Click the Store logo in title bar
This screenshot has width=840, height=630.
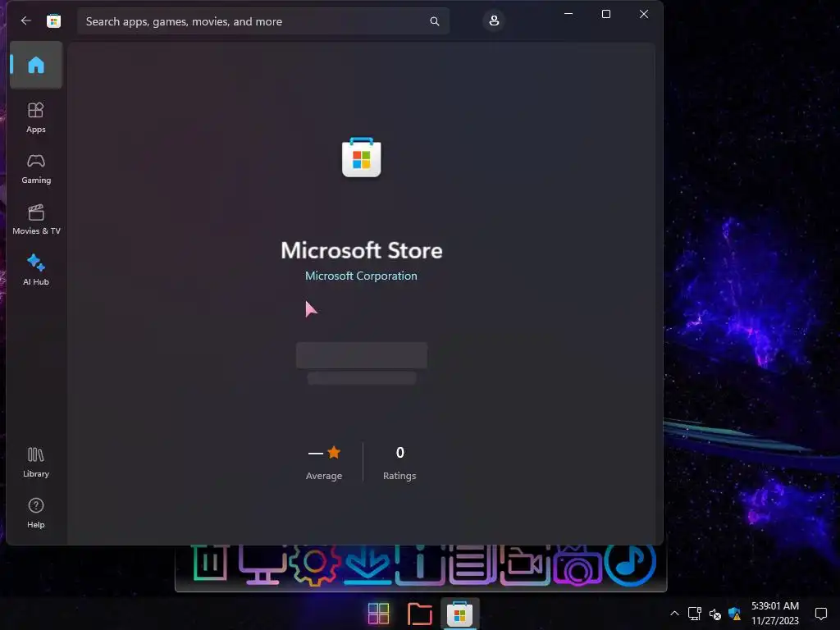(53, 21)
